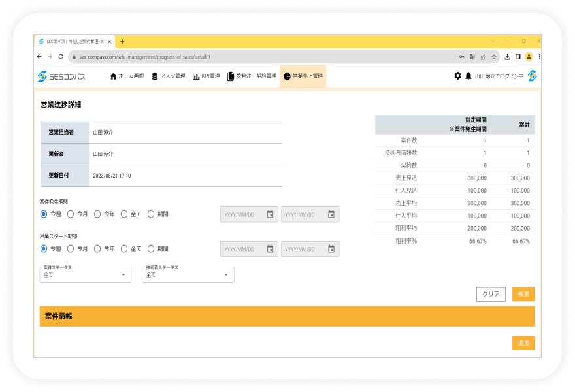The width and height of the screenshot is (575, 392).
Task: Select 期間 for 営業スタート期間
Action: tap(151, 249)
